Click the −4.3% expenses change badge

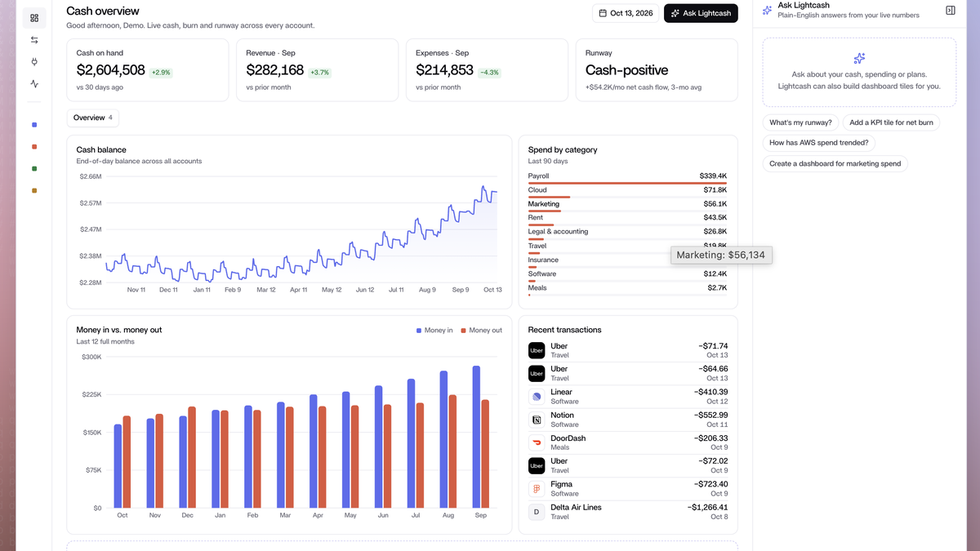pos(489,73)
